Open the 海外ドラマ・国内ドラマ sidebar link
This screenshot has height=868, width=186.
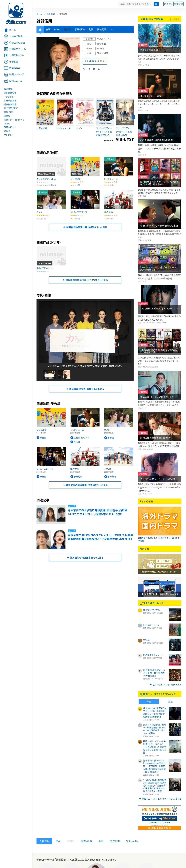[14, 120]
